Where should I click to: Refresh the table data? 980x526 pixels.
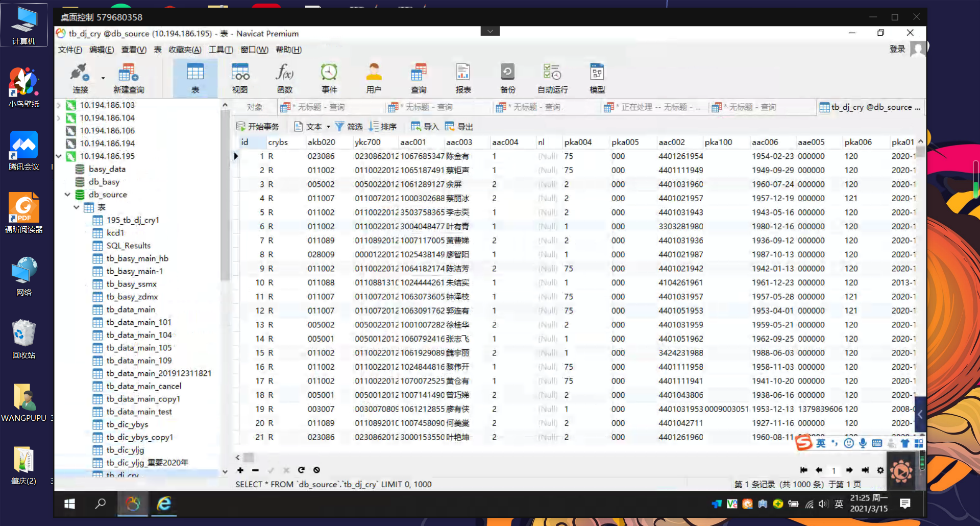point(301,470)
